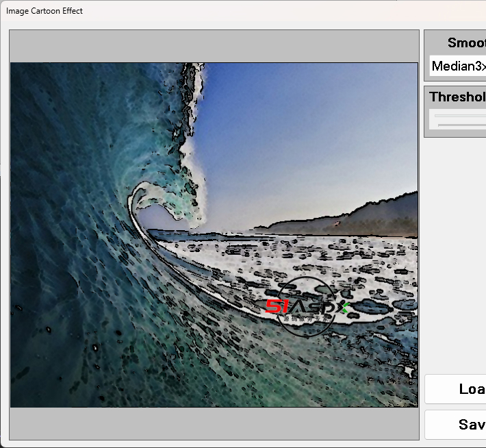486x448 pixels.
Task: Click the Image Cartoon Effect window title
Action: click(x=44, y=11)
